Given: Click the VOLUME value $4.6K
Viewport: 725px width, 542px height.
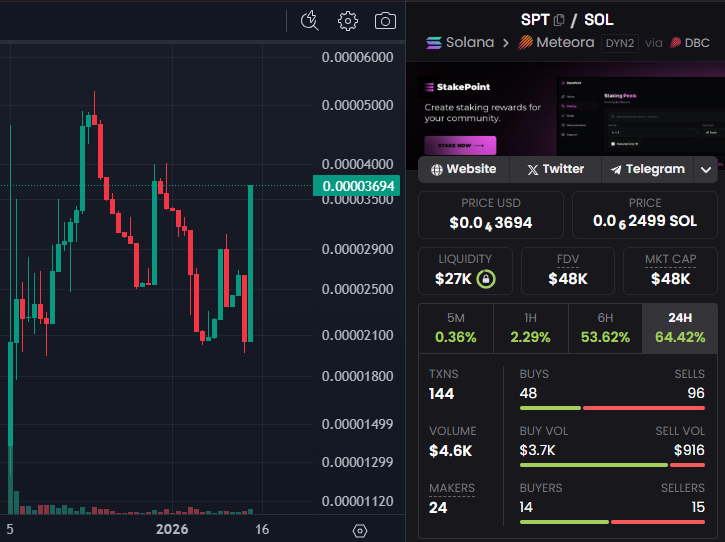Looking at the screenshot, I should click(x=450, y=450).
